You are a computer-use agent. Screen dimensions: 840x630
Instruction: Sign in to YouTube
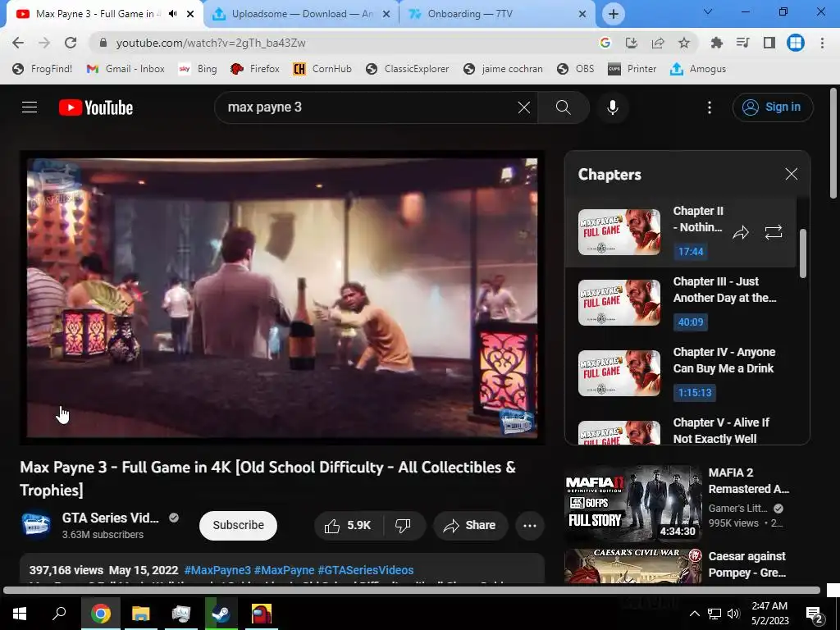773,107
